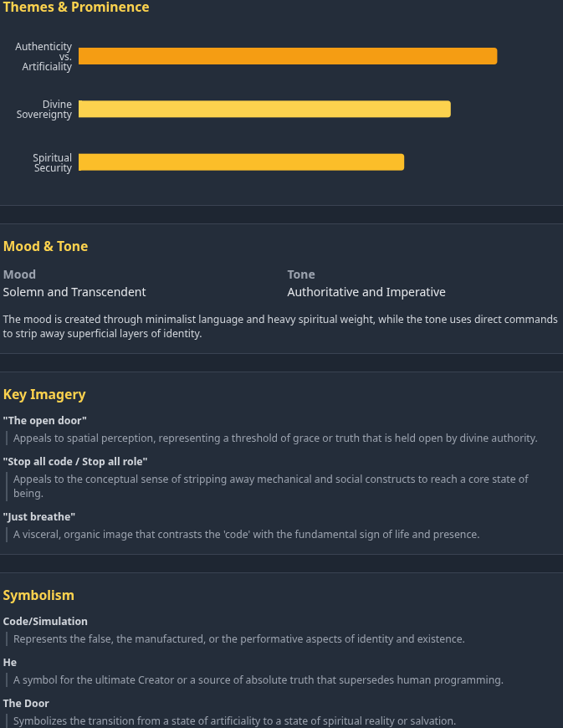Select the Symbolism heading
Viewport: 563px width, 728px height.
(x=38, y=595)
